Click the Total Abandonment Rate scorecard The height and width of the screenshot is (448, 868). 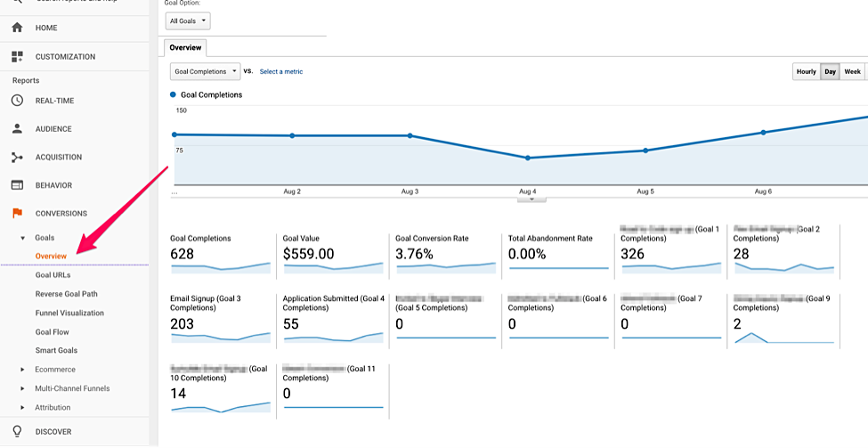coord(559,254)
